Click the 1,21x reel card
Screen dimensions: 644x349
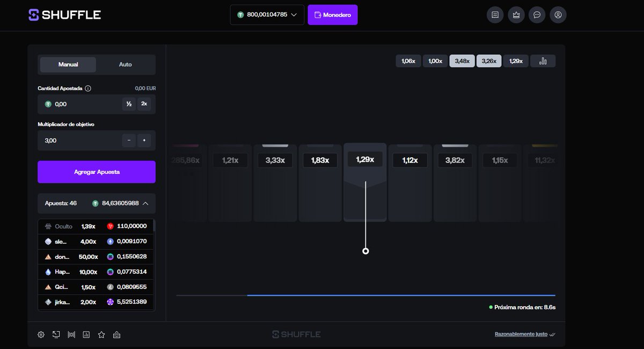pyautogui.click(x=230, y=183)
